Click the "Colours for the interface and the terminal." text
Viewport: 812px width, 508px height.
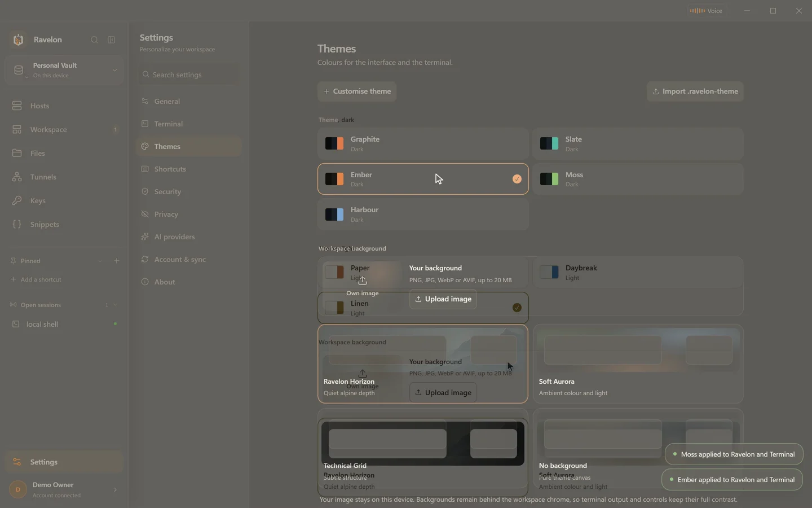tap(385, 63)
